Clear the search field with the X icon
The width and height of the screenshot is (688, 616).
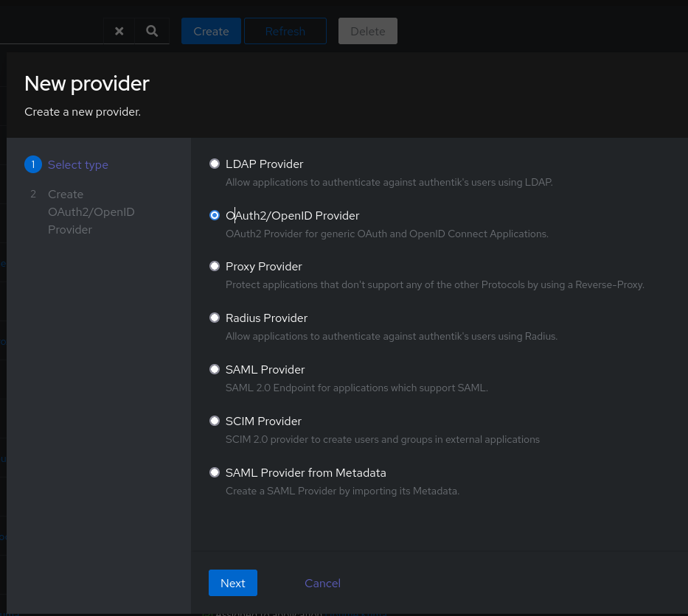point(119,31)
